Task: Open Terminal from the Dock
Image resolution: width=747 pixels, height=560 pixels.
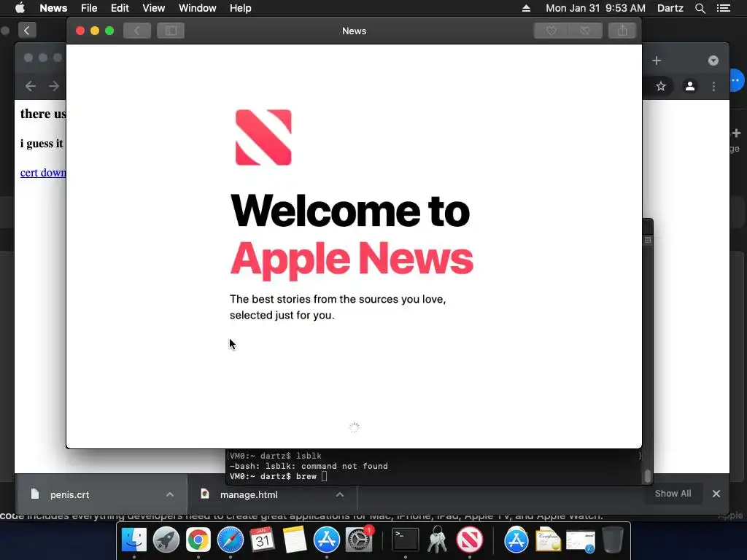Action: (x=406, y=540)
